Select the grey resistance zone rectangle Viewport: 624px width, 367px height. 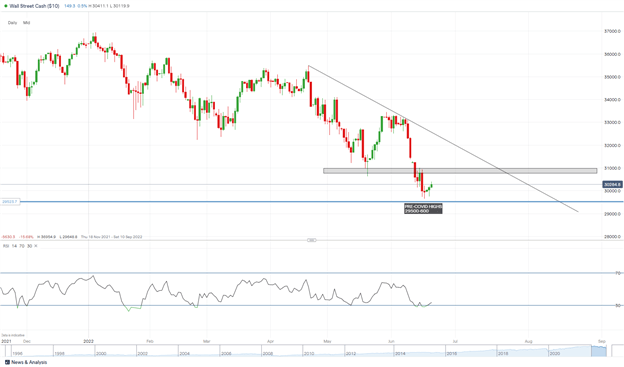[x=460, y=171]
